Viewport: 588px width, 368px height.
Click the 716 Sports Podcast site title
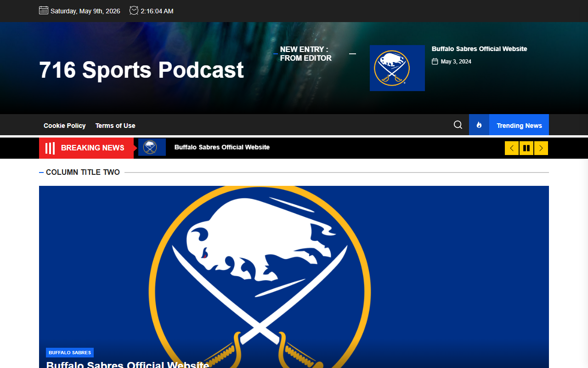(x=141, y=70)
